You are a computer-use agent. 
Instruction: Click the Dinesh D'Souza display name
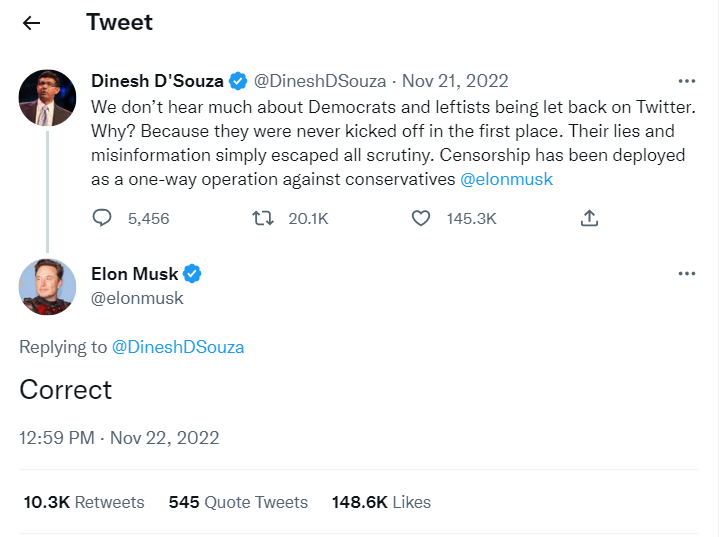pyautogui.click(x=157, y=81)
